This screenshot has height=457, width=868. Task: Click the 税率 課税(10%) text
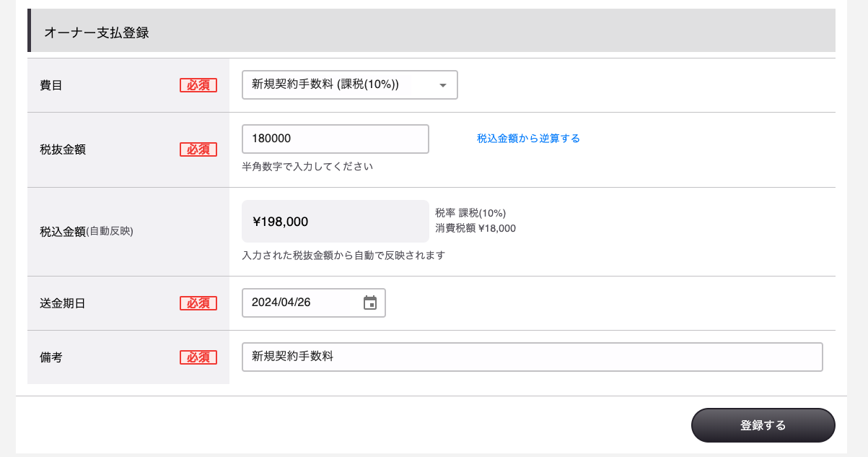470,213
